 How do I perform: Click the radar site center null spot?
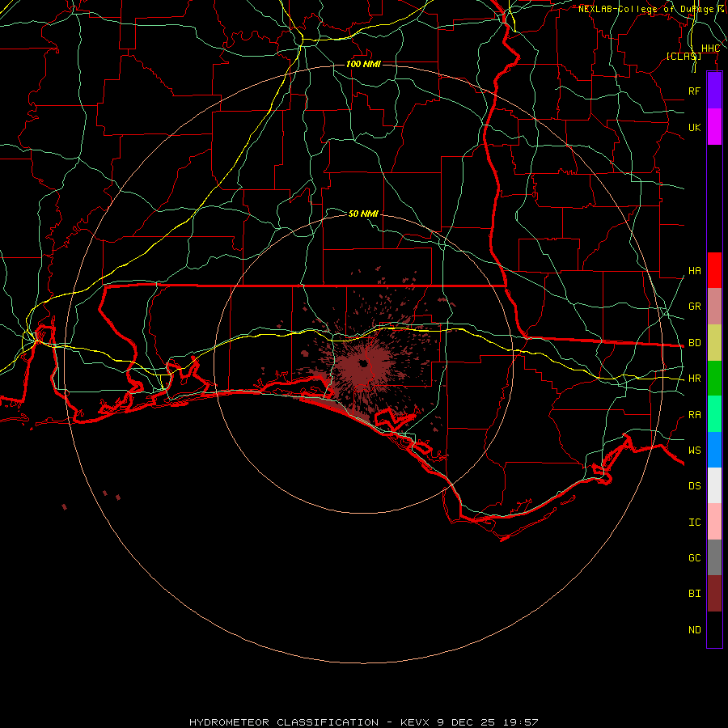(x=363, y=363)
